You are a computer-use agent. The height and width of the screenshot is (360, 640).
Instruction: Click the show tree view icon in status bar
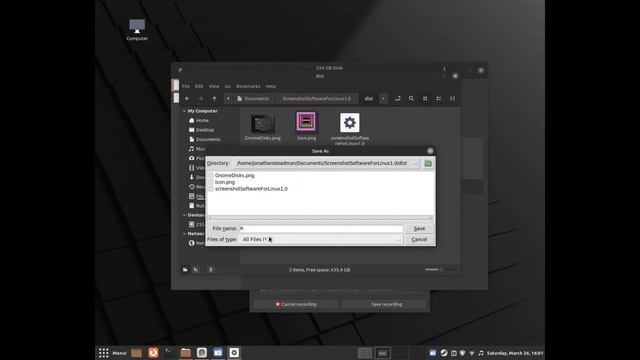pos(196,270)
